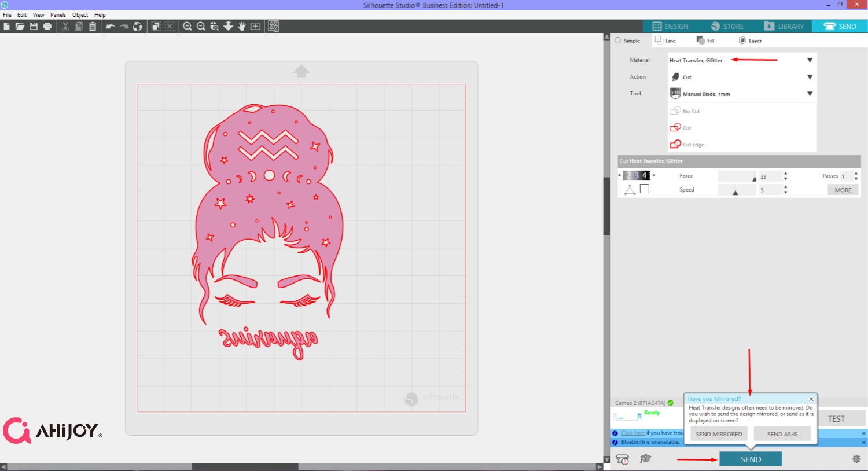This screenshot has width=868, height=471.
Task: Activate the pan hand tool
Action: (x=242, y=27)
